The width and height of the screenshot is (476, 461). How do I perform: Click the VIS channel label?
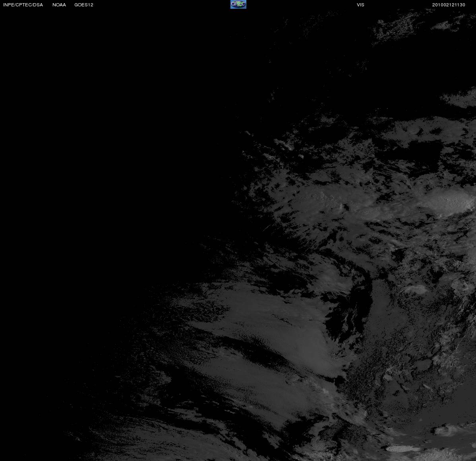(x=361, y=5)
